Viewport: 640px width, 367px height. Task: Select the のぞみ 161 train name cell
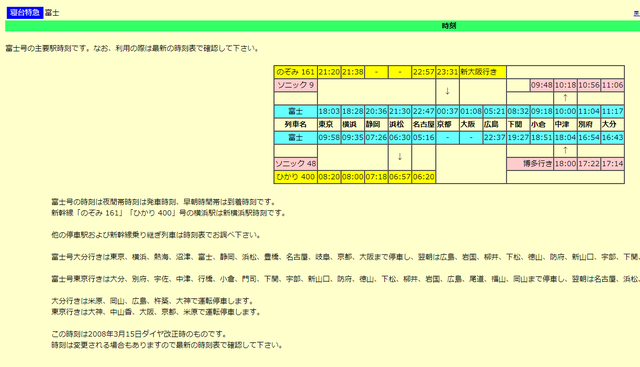tap(296, 72)
